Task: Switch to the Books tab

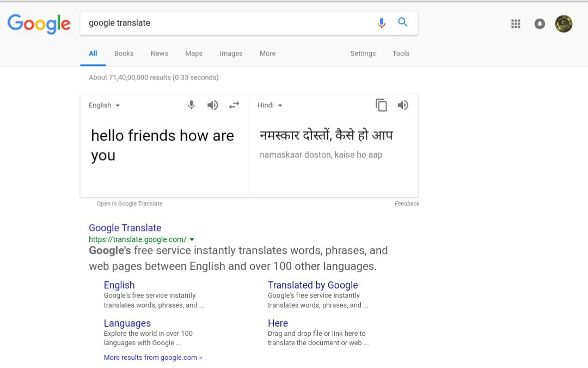Action: point(124,53)
